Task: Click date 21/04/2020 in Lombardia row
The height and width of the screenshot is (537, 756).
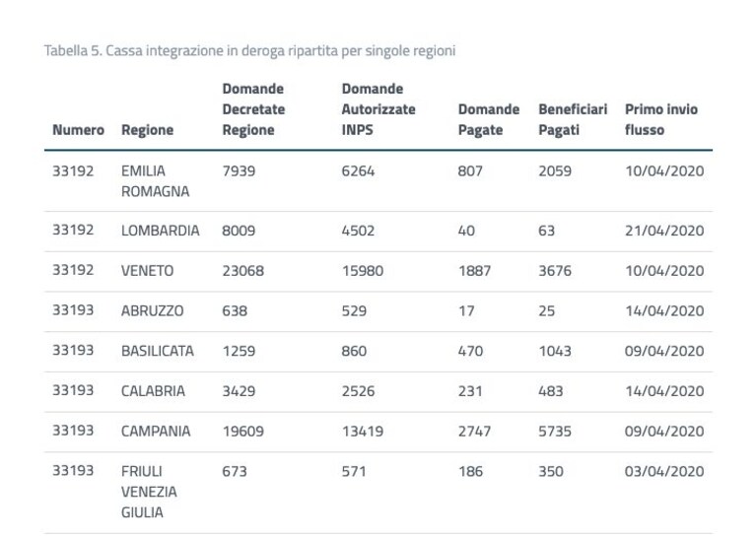Action: point(664,231)
